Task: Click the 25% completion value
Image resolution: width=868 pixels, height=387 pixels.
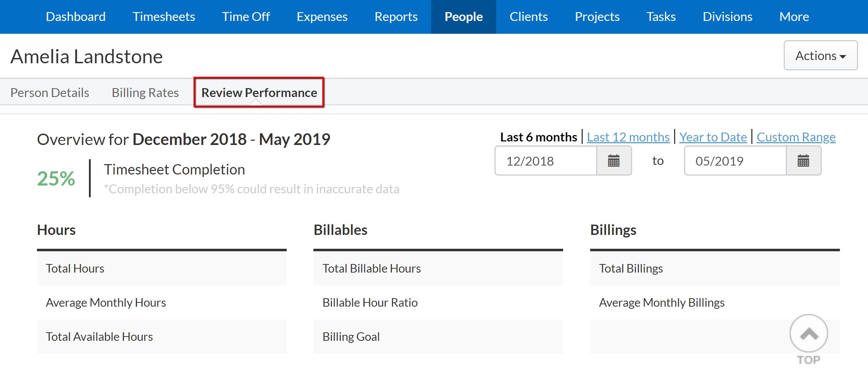Action: coord(56,178)
